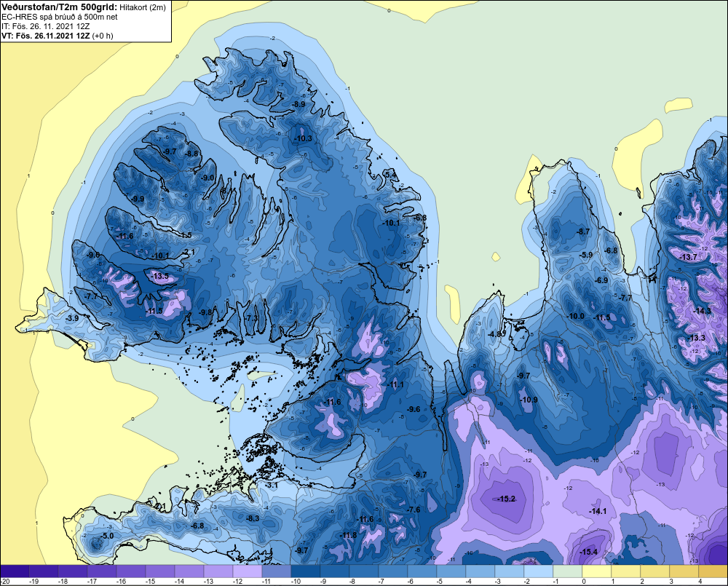Click the -11.8 temperature label
Viewport: 728px width, 586px height.
[x=349, y=535]
